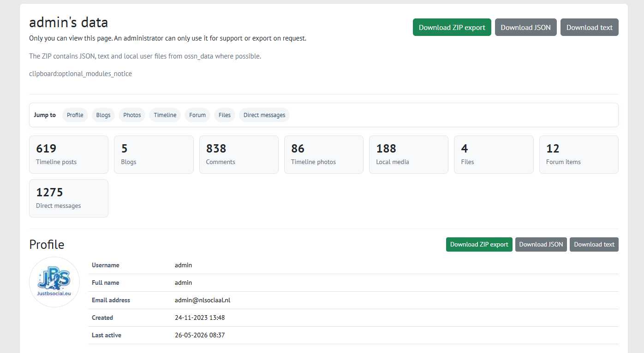644x353 pixels.
Task: Click the email admin@nlsociaal.nl value
Action: click(x=203, y=300)
